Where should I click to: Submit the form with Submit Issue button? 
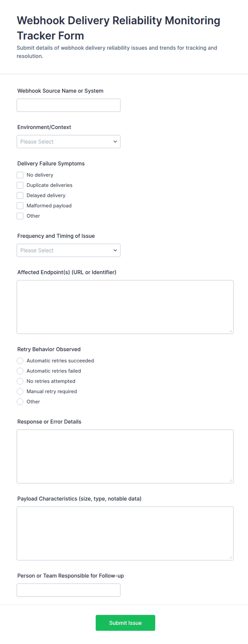click(x=125, y=623)
